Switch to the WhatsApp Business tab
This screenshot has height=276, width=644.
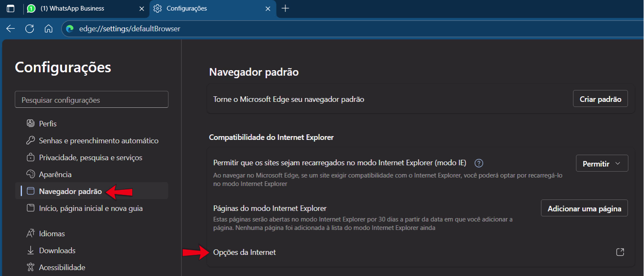(86, 8)
